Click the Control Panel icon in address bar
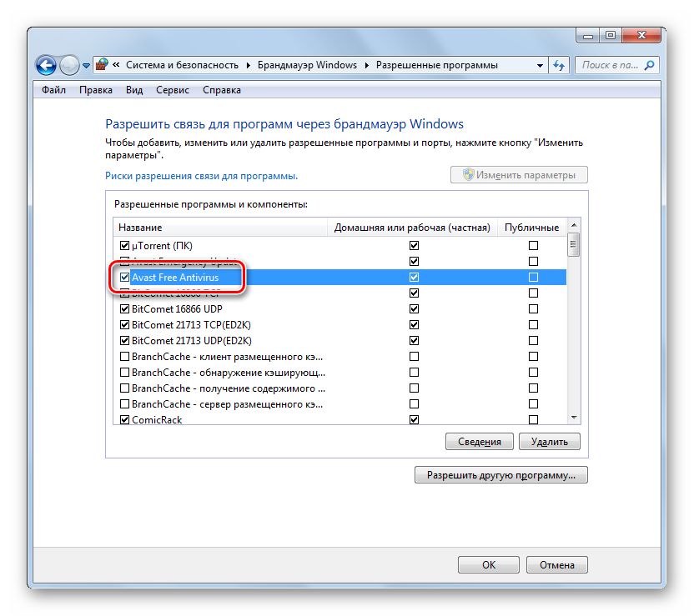The width and height of the screenshot is (694, 616). click(102, 64)
